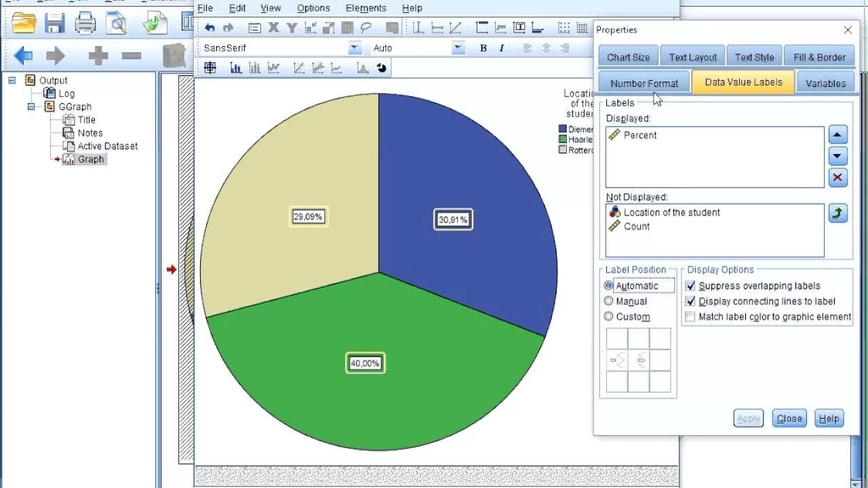Screen dimensions: 868x488
Task: Switch to Text Style tab
Action: pos(754,57)
